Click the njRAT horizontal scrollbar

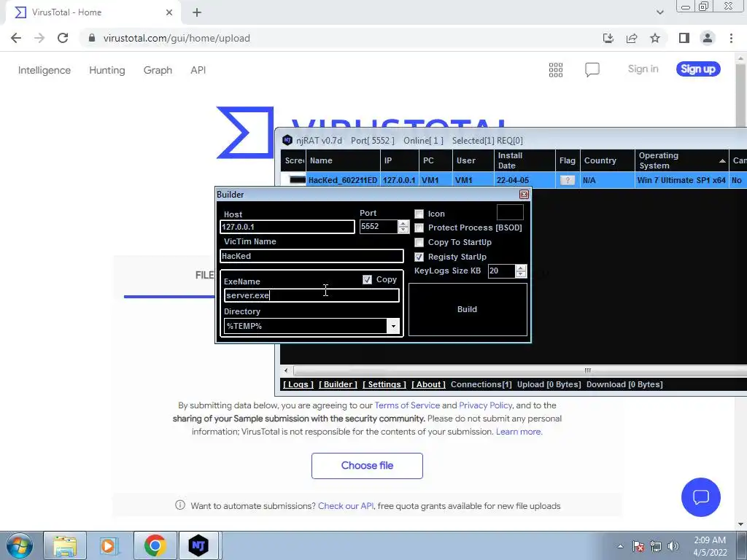(x=519, y=370)
